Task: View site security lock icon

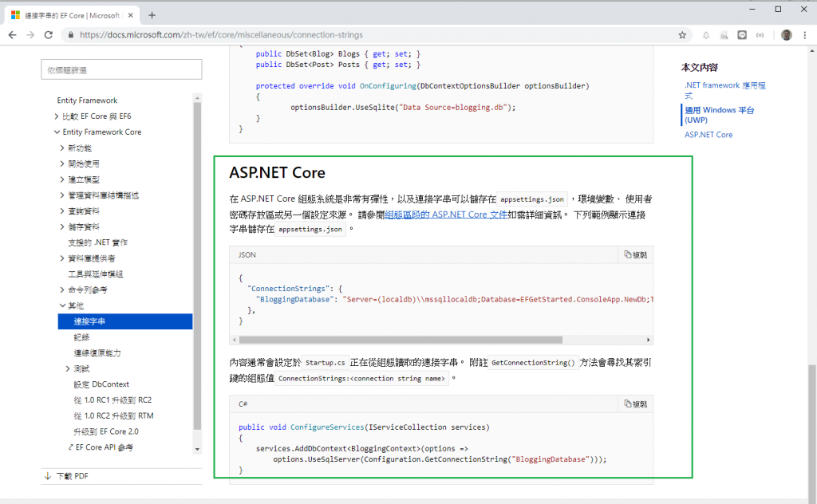Action: [70, 35]
